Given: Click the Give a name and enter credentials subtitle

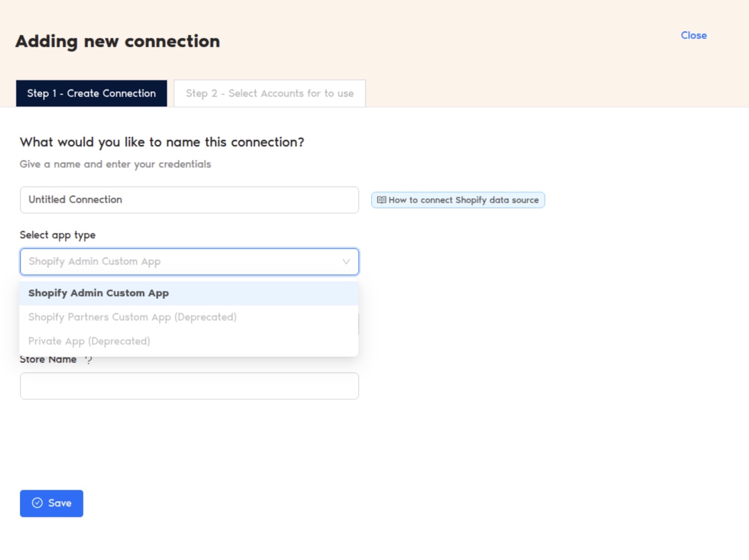Looking at the screenshot, I should [116, 164].
